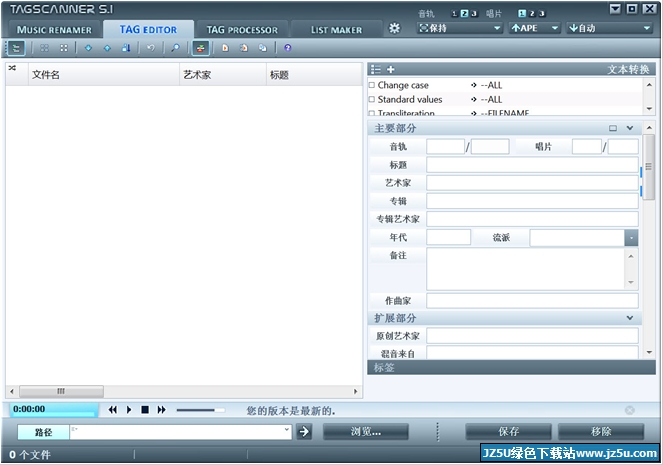Dismiss the status message with round X icon
Image resolution: width=663 pixels, height=465 pixels.
coord(630,410)
